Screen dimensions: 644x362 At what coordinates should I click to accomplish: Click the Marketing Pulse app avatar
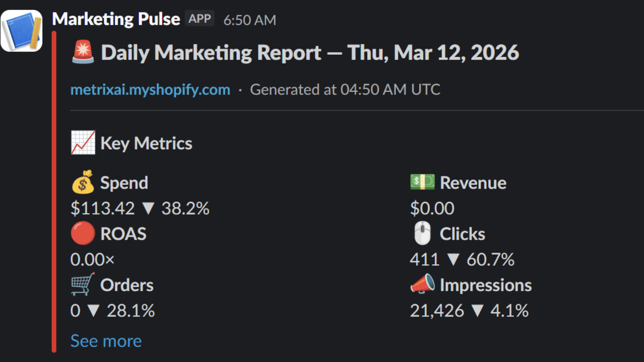22,31
